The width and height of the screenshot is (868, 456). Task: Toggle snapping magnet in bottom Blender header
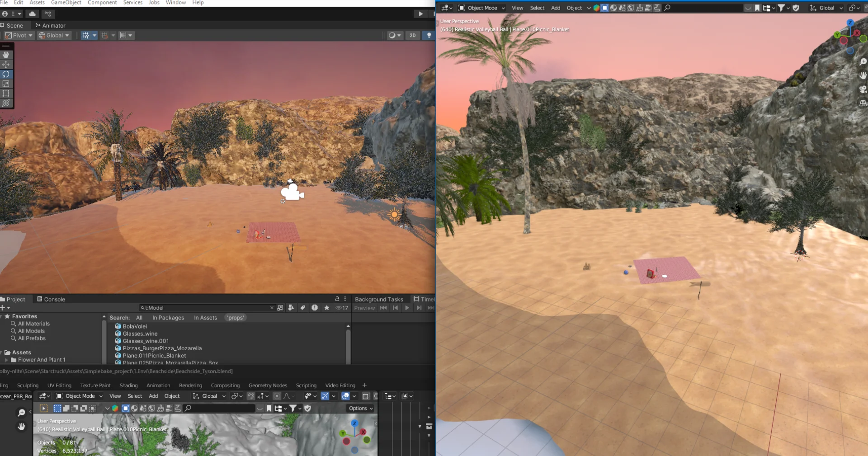click(x=251, y=396)
